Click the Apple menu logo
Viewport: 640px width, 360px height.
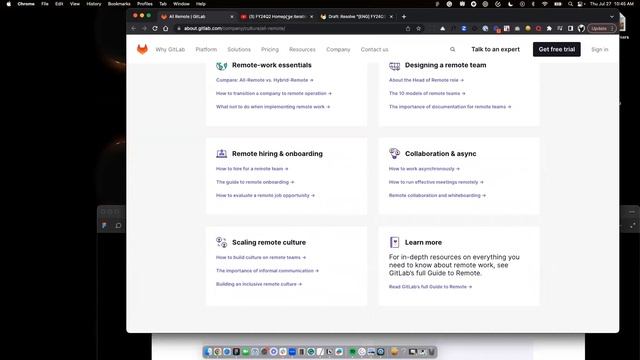tap(9, 4)
